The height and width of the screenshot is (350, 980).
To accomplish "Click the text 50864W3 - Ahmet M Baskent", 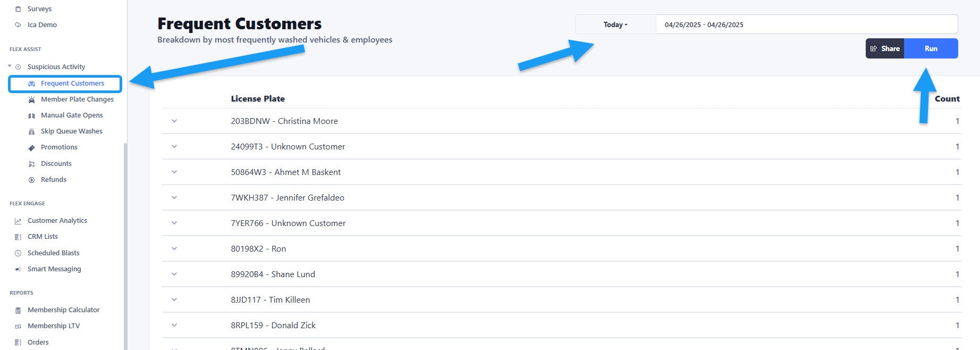I will coord(286,172).
